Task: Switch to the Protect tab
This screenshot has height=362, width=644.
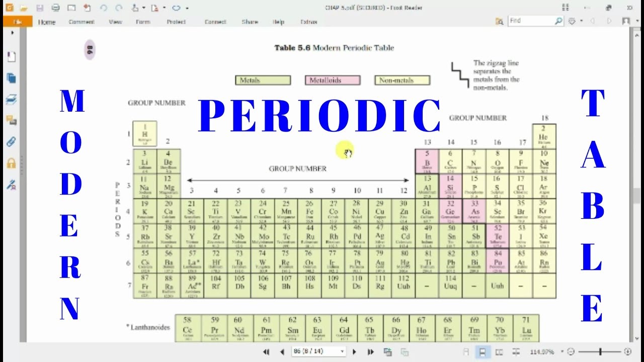Action: point(176,22)
